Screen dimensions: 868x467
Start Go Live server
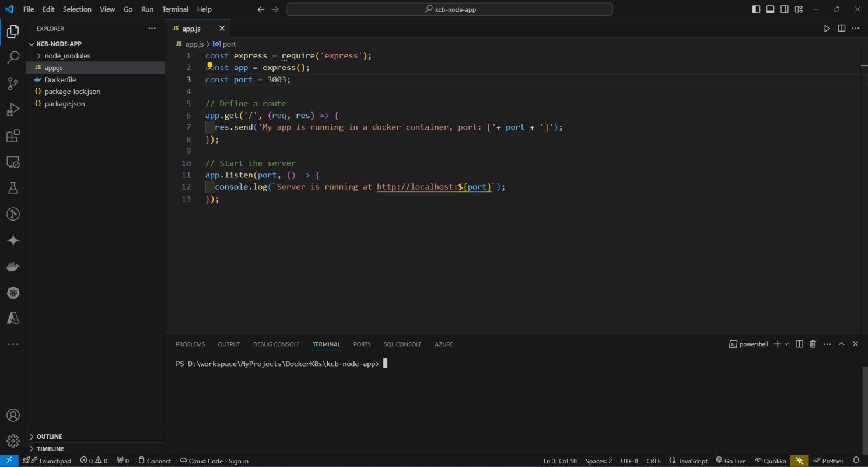pos(731,461)
